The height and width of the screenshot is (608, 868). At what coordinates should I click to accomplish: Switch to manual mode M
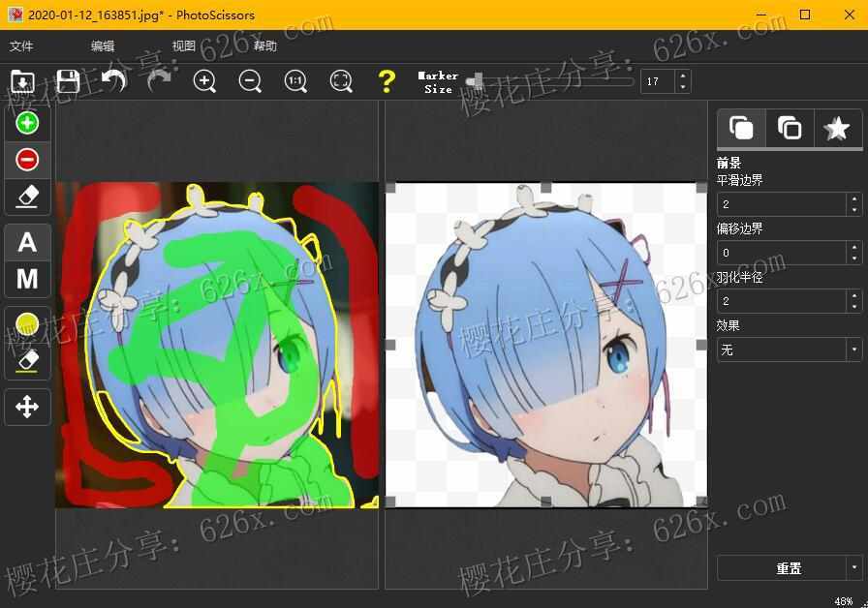27,279
